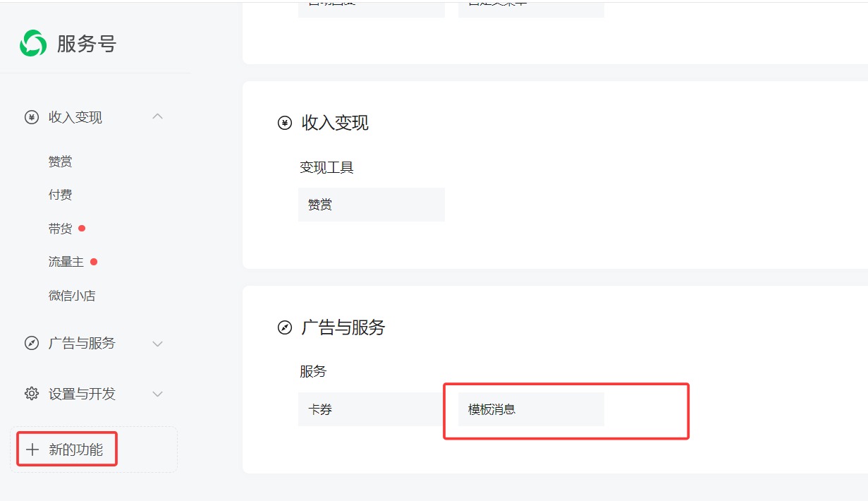Open the 模板消息 service tile
The image size is (868, 501).
530,409
